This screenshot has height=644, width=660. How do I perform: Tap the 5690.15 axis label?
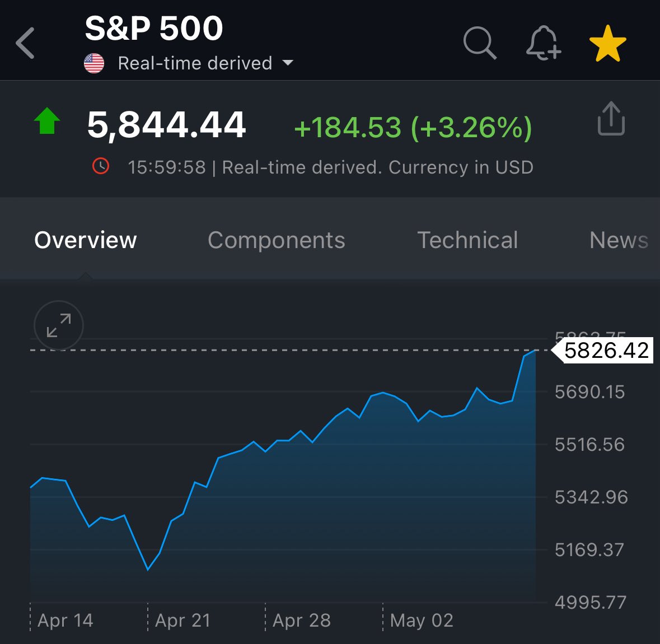point(589,392)
